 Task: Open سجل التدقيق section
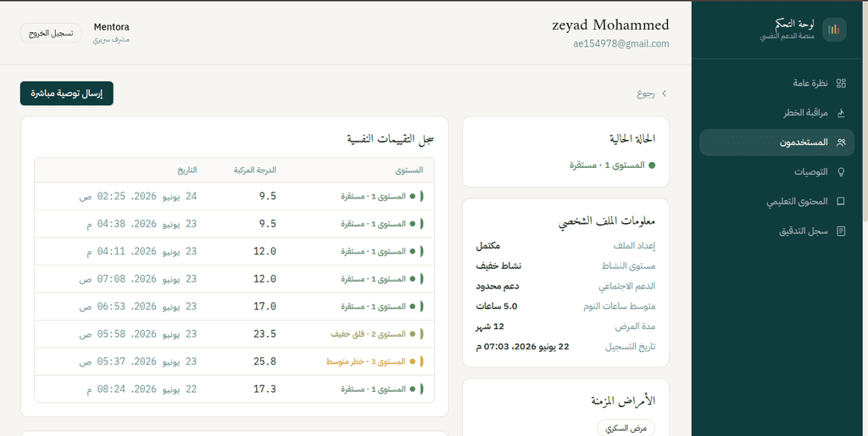(776, 231)
